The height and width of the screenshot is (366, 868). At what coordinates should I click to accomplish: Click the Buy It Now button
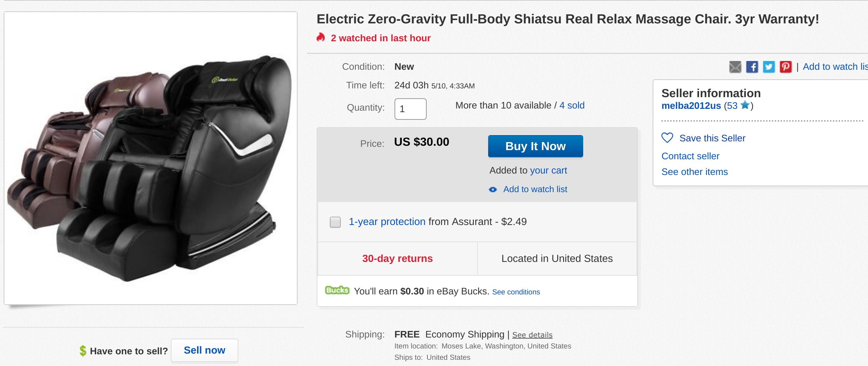pyautogui.click(x=535, y=146)
